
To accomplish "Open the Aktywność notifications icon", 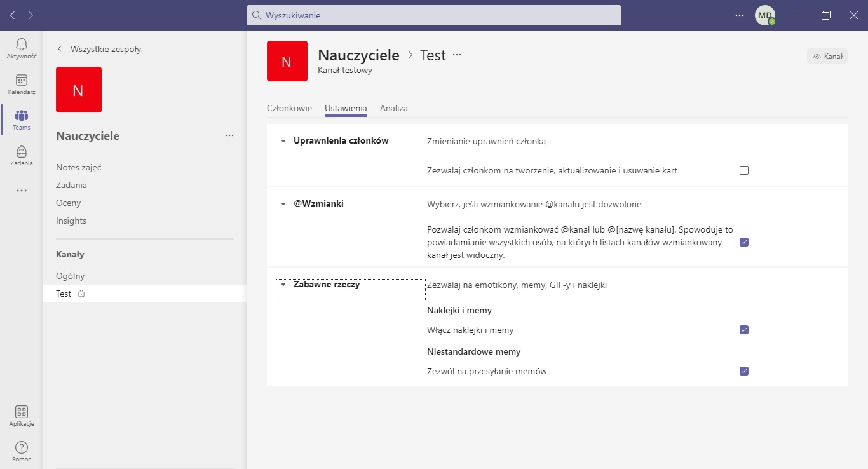I will point(21,44).
